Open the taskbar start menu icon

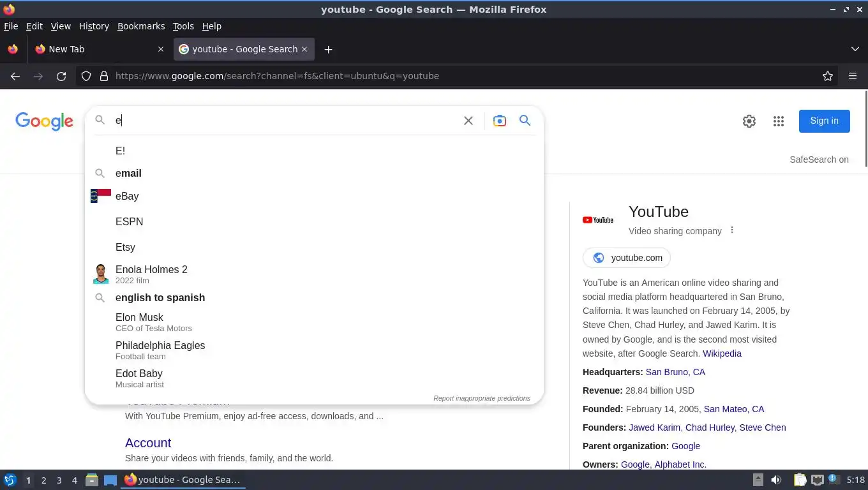(x=10, y=480)
